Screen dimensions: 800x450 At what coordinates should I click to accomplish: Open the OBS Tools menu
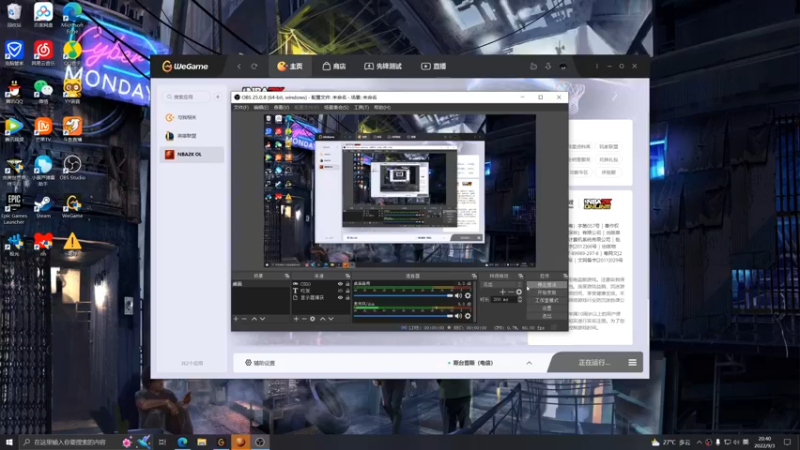361,108
